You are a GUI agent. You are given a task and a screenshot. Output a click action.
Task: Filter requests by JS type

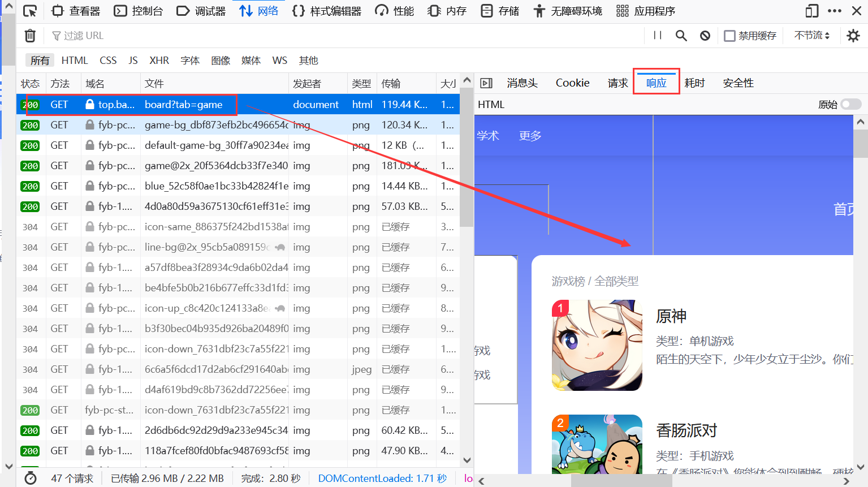(x=133, y=61)
